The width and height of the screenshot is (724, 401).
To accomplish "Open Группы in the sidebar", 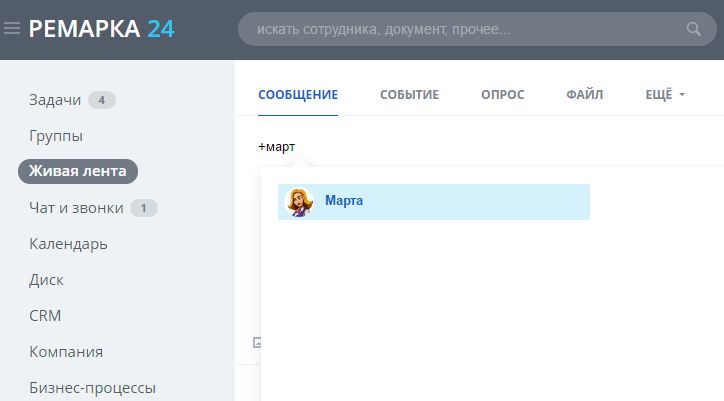I will (x=56, y=136).
